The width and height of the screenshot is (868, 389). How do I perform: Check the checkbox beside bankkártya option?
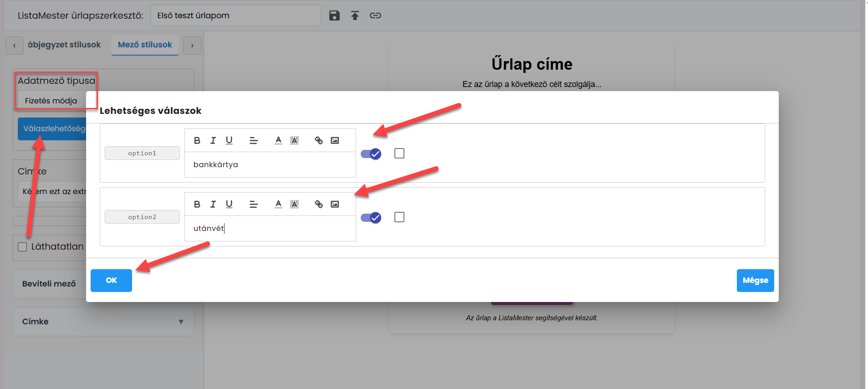[399, 154]
